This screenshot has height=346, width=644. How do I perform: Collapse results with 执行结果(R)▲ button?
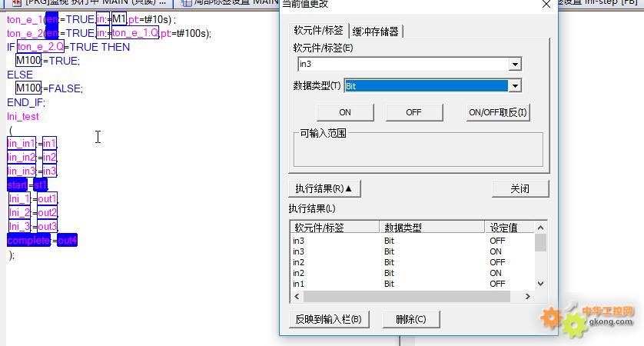324,188
